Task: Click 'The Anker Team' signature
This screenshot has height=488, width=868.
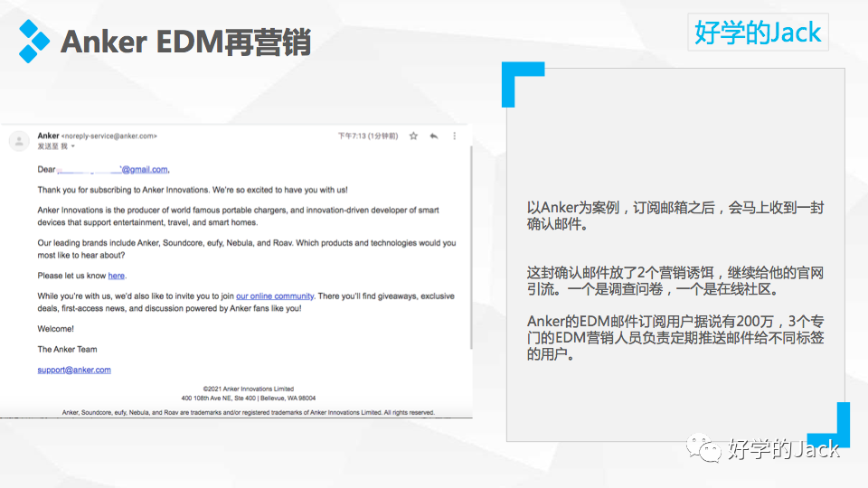Action: coord(67,349)
